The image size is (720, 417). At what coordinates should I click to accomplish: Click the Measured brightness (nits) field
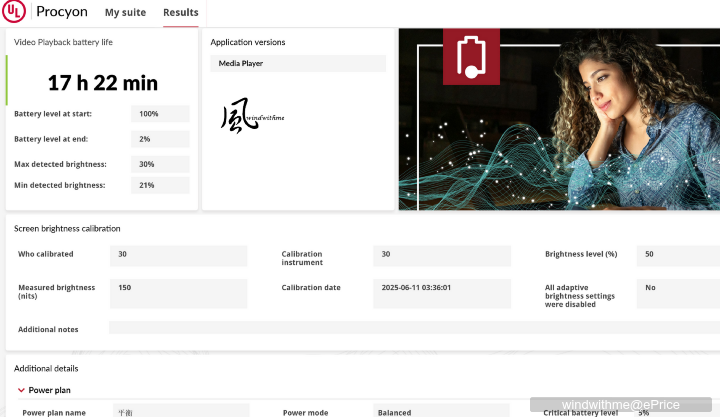[x=178, y=293]
